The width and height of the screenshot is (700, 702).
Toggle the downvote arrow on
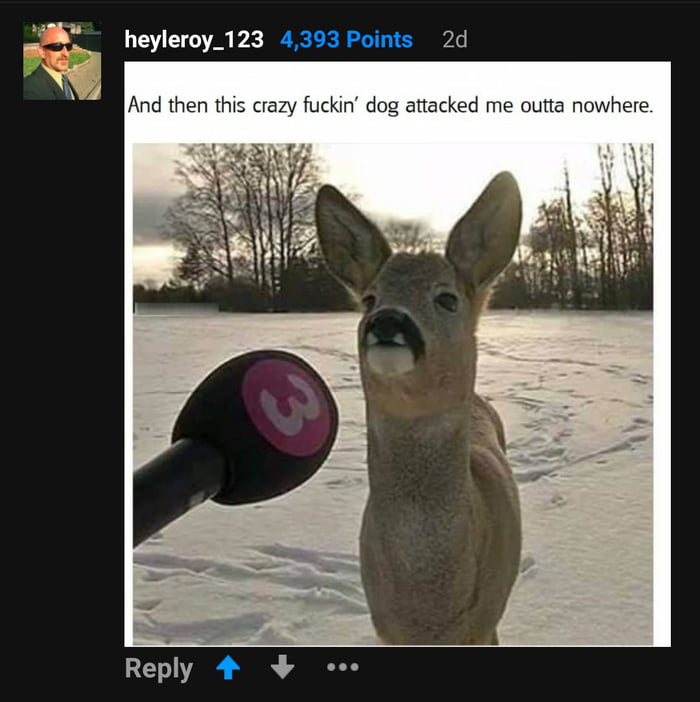coord(282,667)
